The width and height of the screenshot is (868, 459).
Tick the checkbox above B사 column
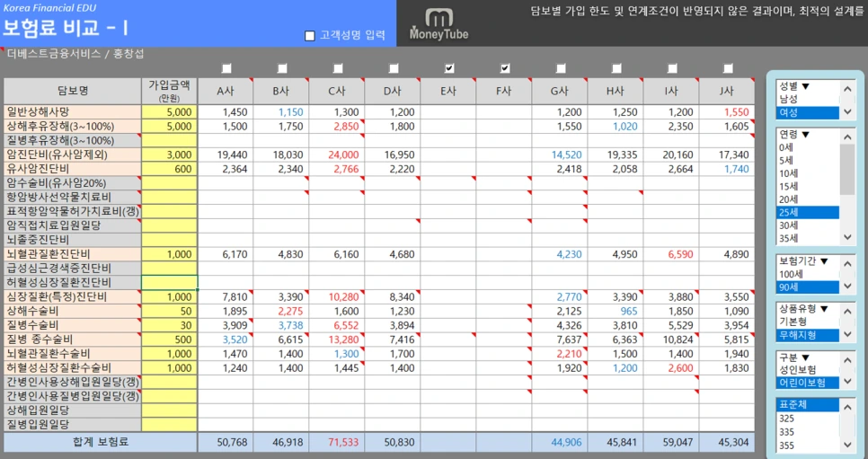[x=282, y=68]
